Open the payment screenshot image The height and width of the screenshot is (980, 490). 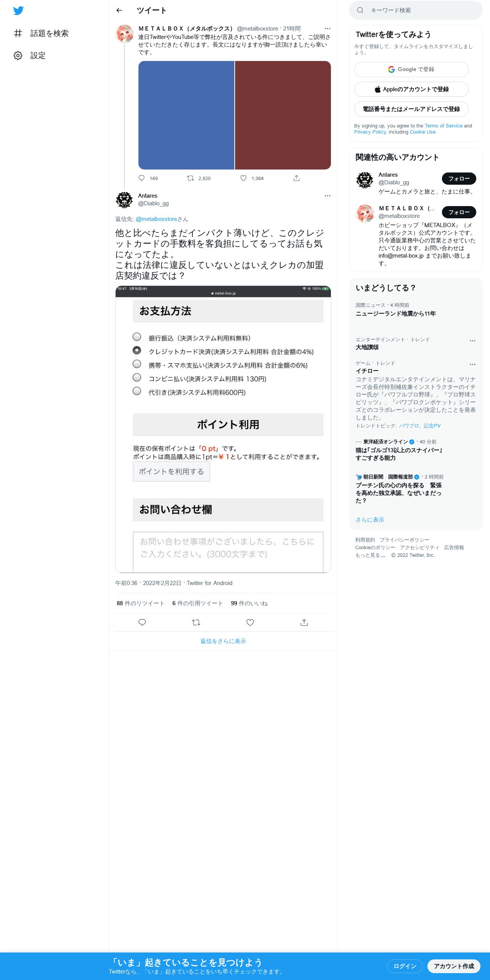tap(223, 429)
